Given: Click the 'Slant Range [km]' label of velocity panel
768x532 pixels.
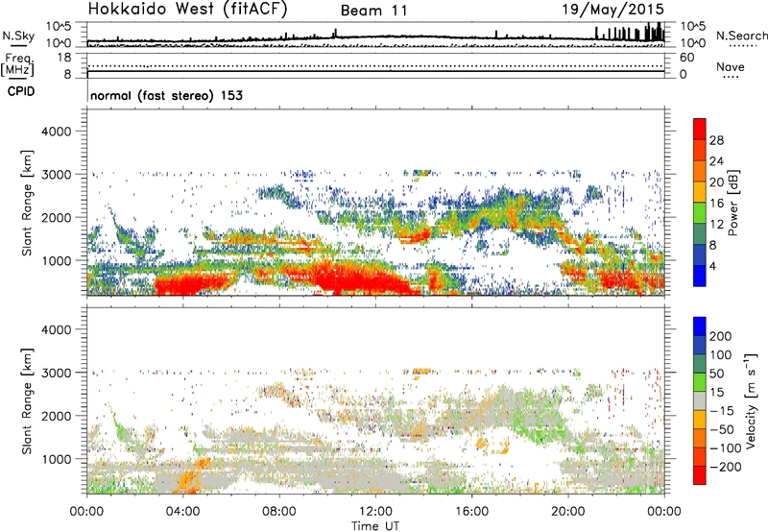Looking at the screenshot, I should (27, 401).
